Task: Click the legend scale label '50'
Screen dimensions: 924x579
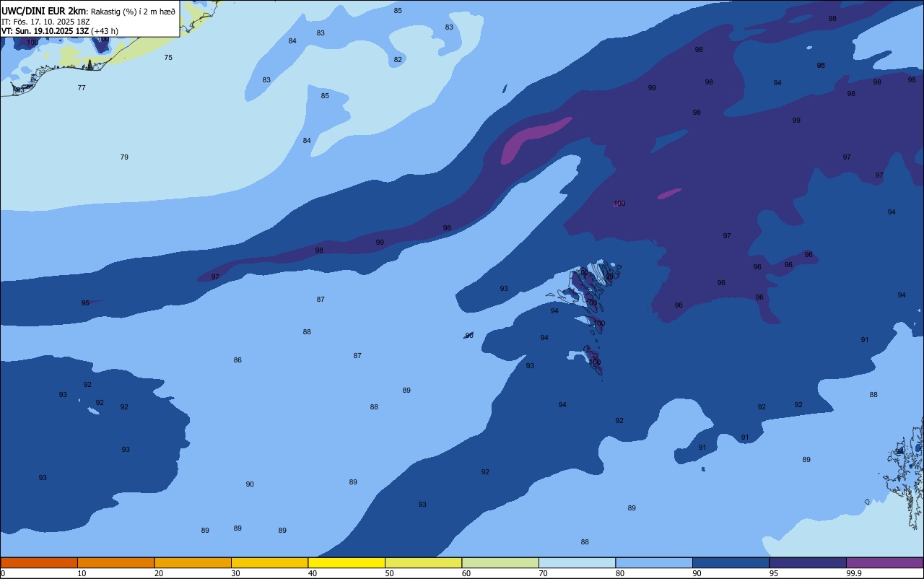Action: point(389,573)
